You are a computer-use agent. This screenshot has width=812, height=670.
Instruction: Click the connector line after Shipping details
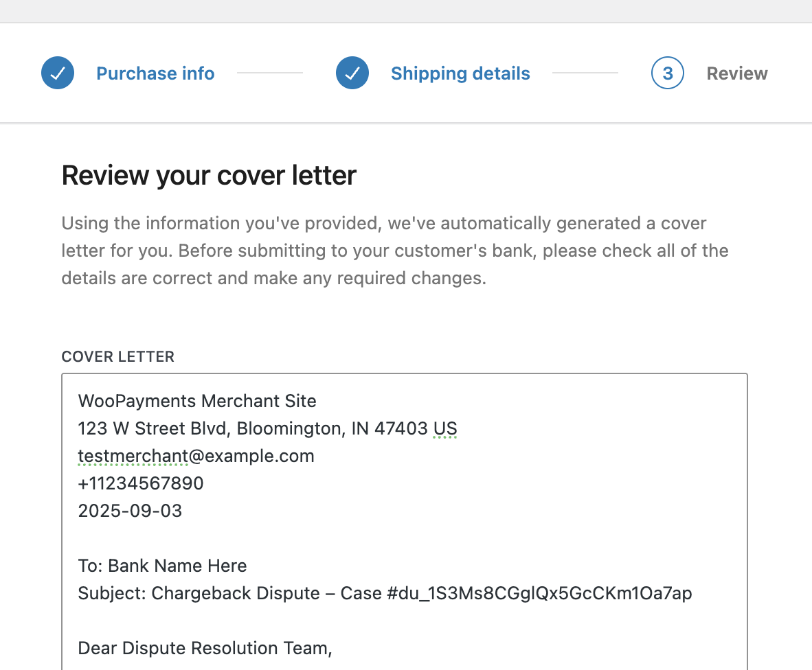pyautogui.click(x=585, y=73)
